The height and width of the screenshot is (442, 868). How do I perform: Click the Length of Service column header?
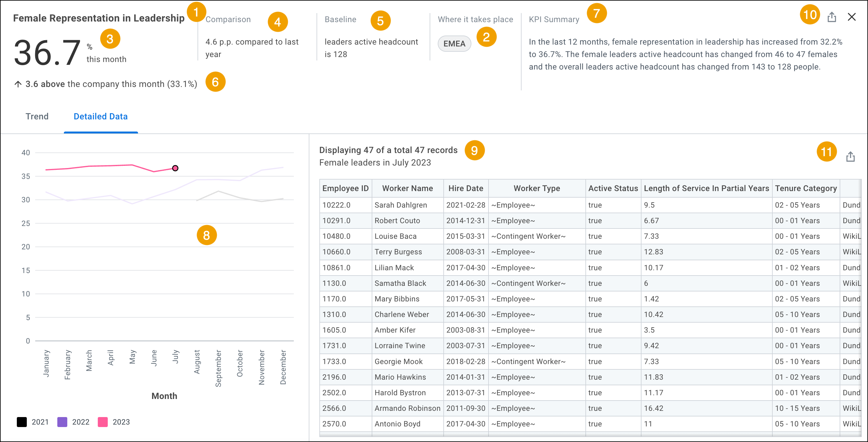pyautogui.click(x=706, y=188)
